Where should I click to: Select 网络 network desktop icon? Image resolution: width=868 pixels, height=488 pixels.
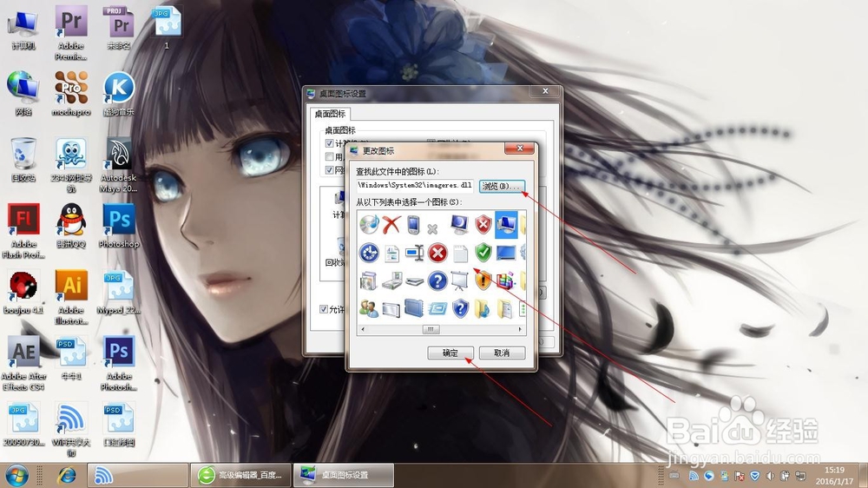tap(23, 93)
